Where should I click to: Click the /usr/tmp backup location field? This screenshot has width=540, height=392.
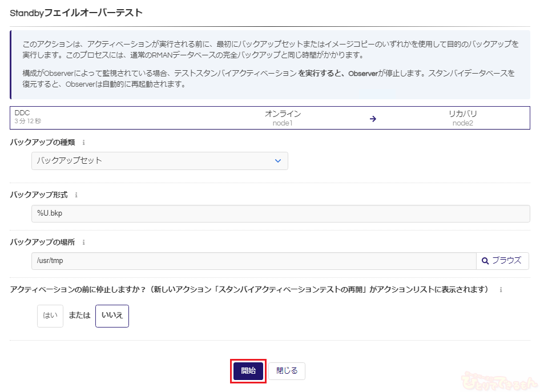coord(253,261)
